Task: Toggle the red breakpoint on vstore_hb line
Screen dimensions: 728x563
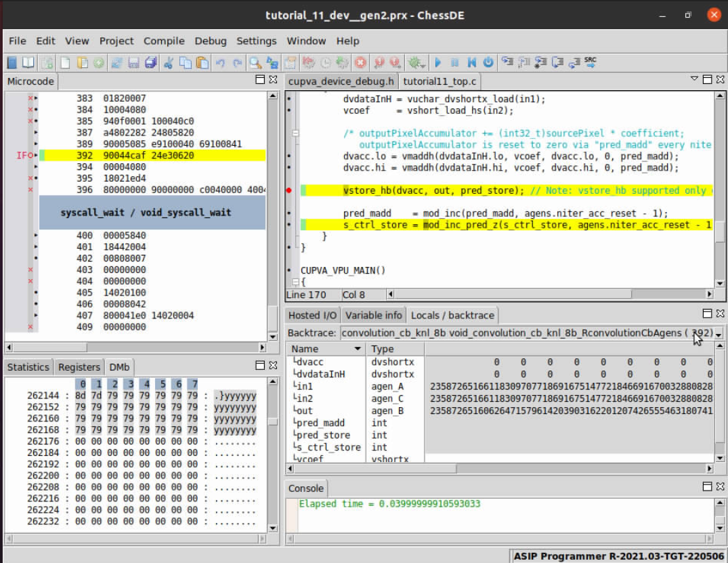Action: [290, 191]
